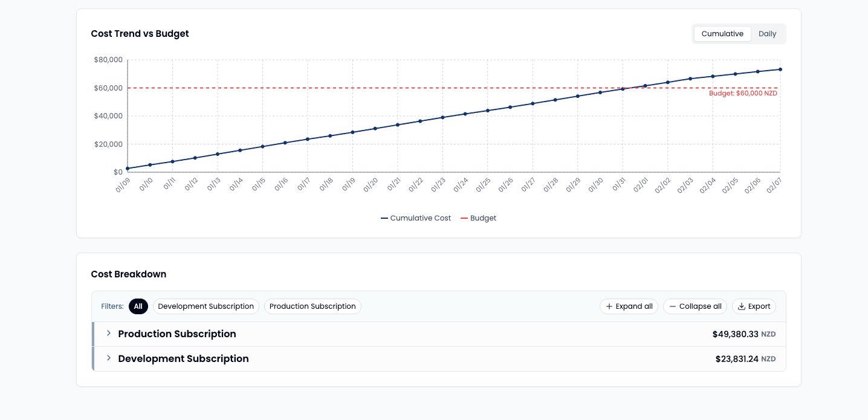Expand the Development Subscription row
Viewport: 868px width, 420px height.
click(x=183, y=358)
